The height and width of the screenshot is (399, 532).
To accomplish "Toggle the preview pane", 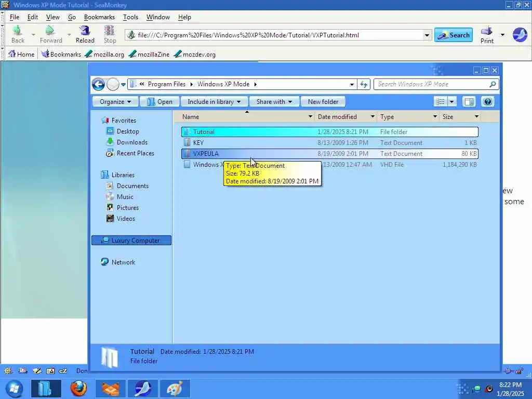I will click(469, 102).
